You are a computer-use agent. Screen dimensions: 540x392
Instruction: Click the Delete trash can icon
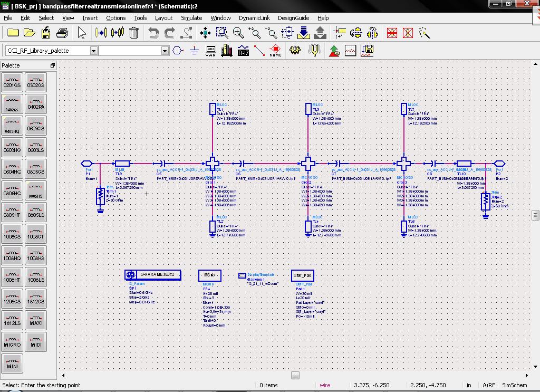point(134,33)
